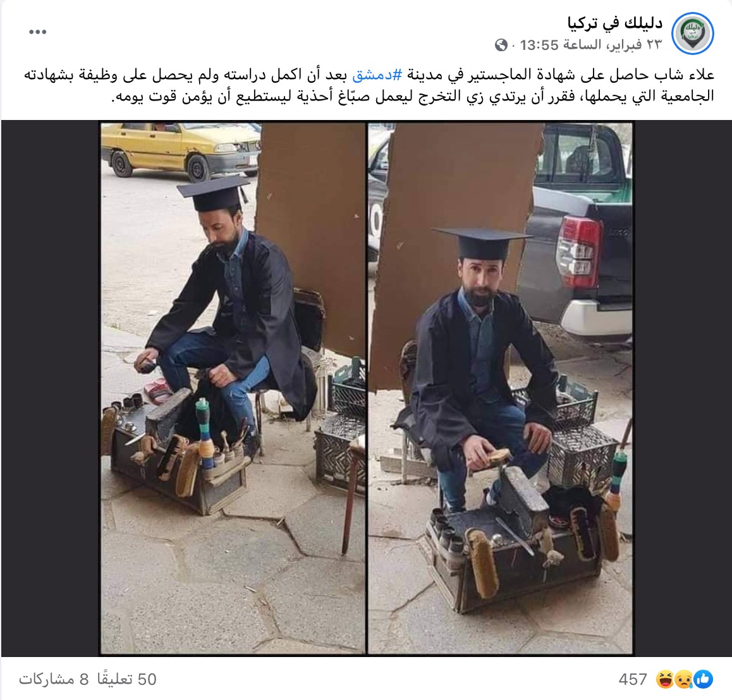The width and height of the screenshot is (732, 700).
Task: Click the blue thumbs-up like reaction icon
Action: 704,679
